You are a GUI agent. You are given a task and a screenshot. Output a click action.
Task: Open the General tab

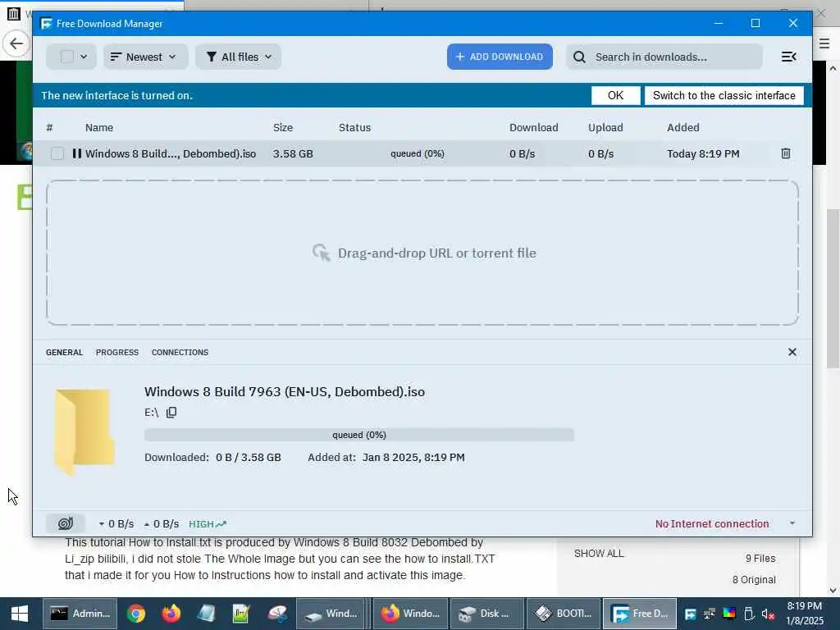[64, 353]
